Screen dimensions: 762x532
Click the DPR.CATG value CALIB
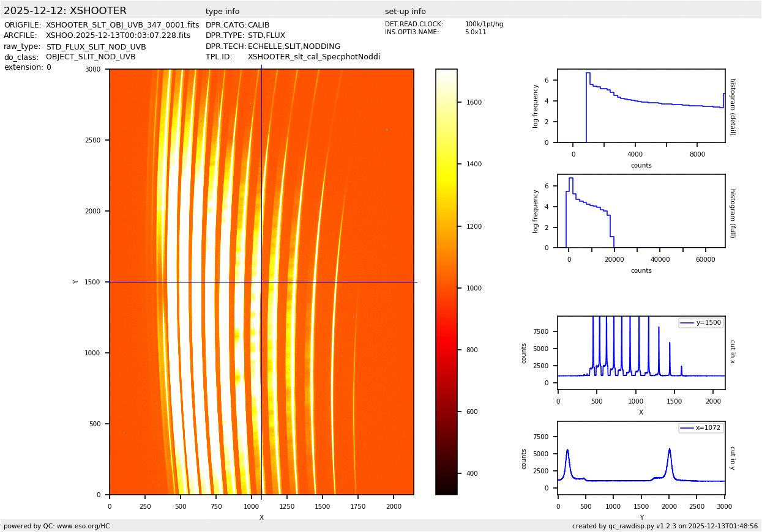258,25
